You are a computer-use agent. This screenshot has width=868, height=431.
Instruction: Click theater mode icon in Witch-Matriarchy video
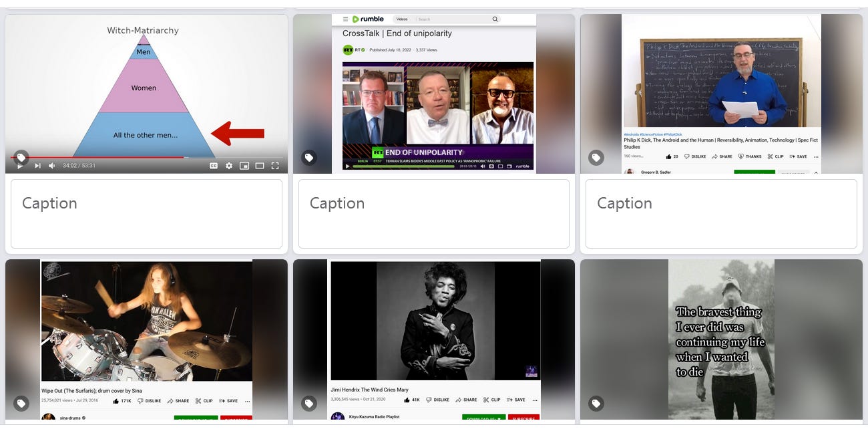[x=260, y=166]
